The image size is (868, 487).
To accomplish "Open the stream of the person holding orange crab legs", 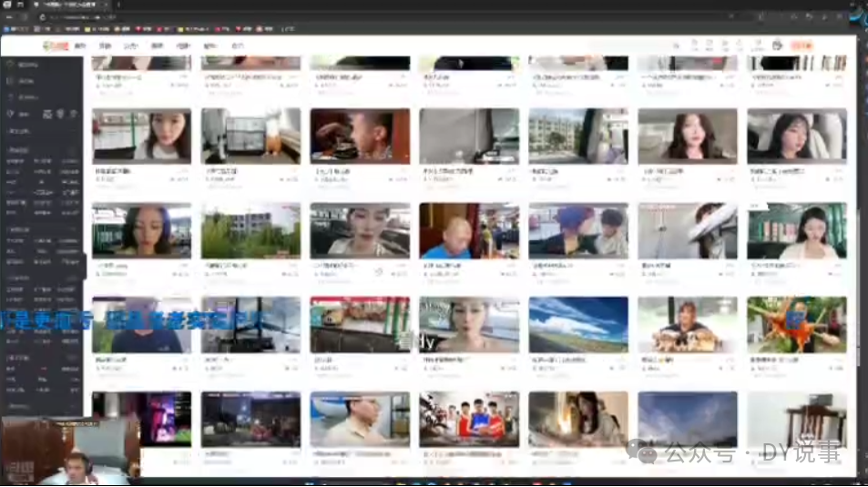I will coord(797,325).
